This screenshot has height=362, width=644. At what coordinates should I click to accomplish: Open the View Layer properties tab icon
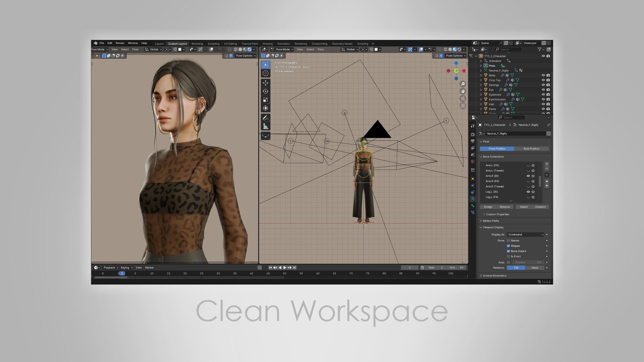coord(473,148)
